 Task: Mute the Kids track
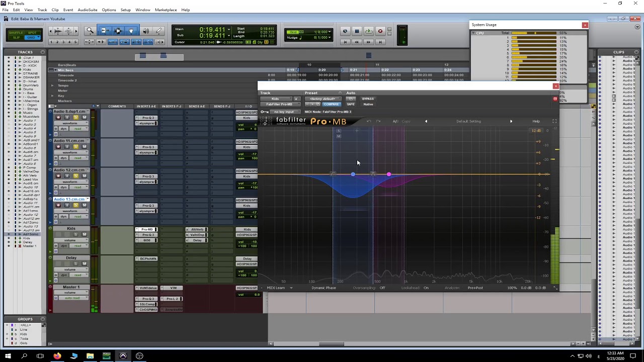(84, 234)
